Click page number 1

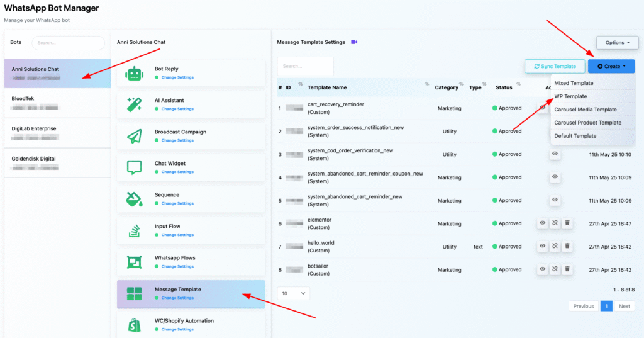(606, 306)
